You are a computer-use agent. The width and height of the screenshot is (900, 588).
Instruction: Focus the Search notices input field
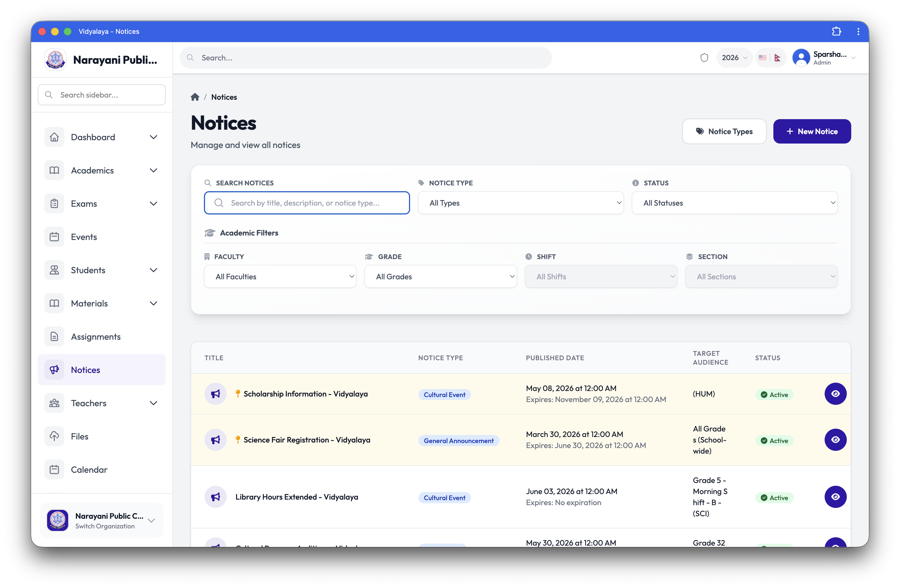[x=307, y=203]
